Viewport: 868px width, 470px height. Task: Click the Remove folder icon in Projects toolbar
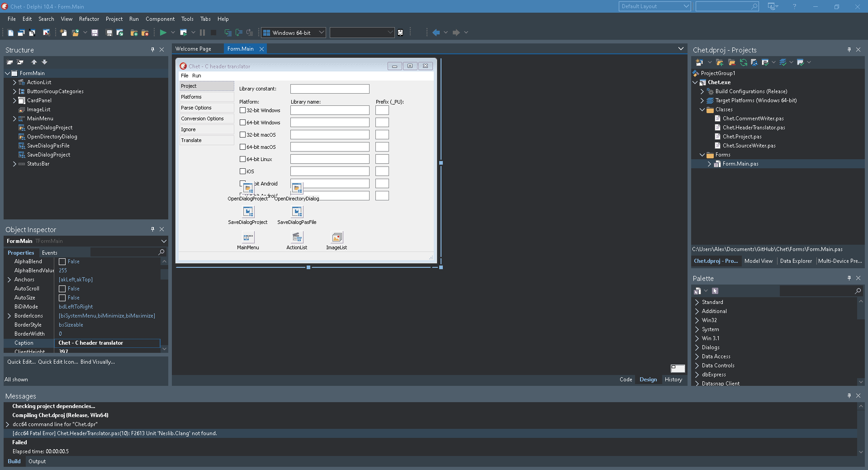point(731,62)
